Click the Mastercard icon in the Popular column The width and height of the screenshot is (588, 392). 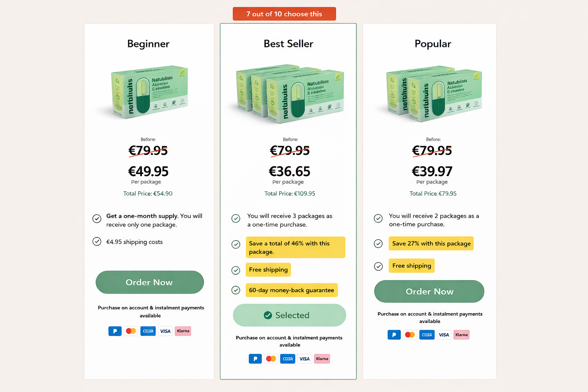click(x=410, y=335)
